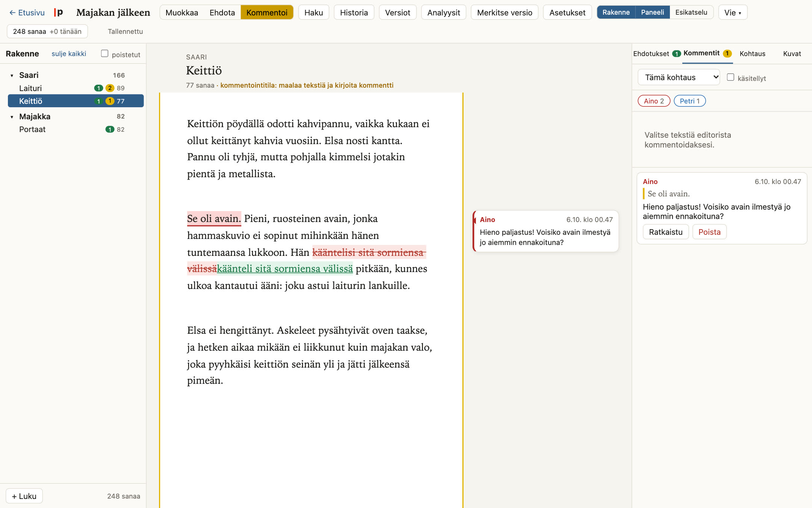Switch to Muokkaa mode
The width and height of the screenshot is (812, 508).
click(182, 12)
